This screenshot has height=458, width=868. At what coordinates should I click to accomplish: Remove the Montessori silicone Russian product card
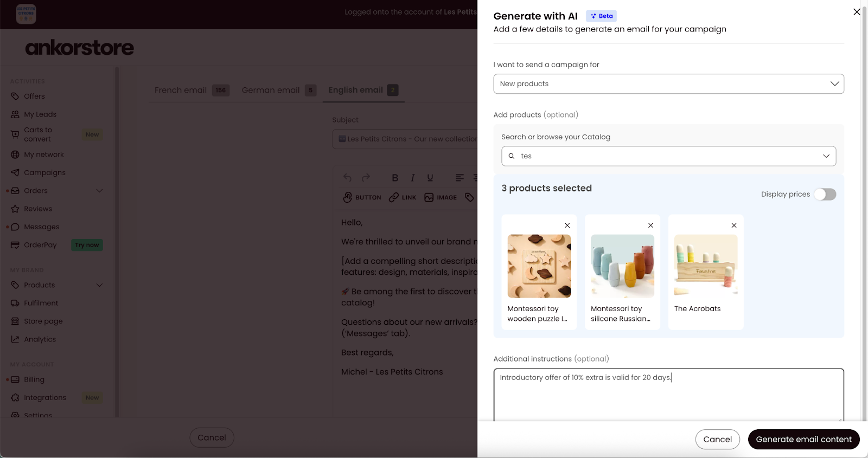[650, 225]
